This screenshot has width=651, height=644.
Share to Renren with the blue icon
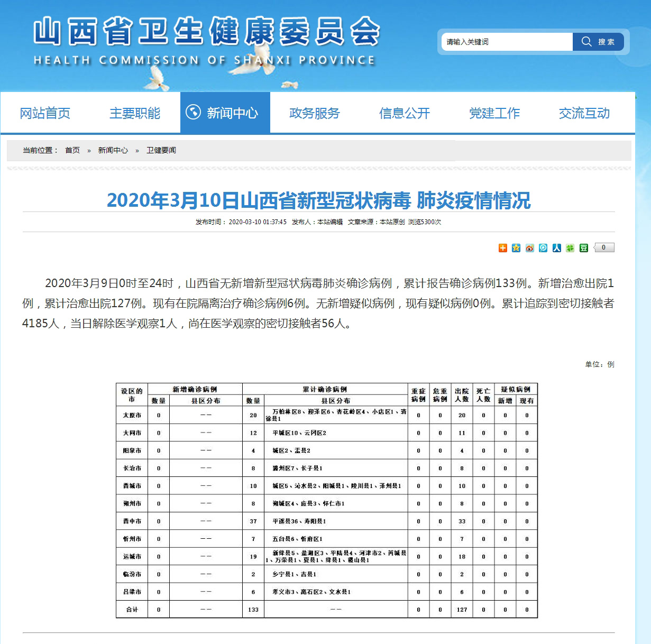pyautogui.click(x=557, y=248)
